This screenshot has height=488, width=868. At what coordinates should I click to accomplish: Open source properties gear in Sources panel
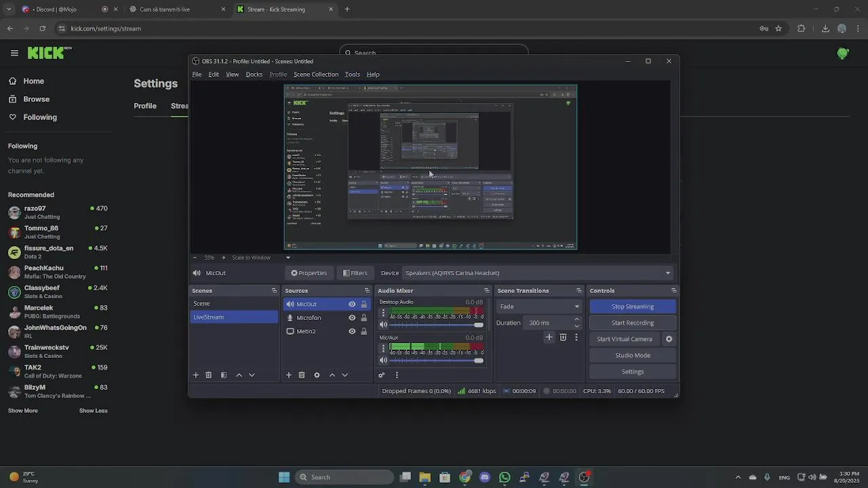pyautogui.click(x=317, y=375)
